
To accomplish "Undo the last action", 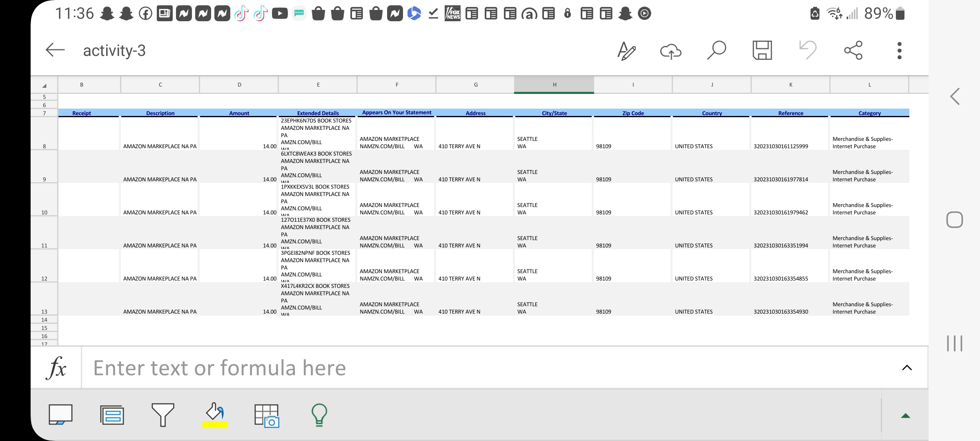I will [x=808, y=50].
